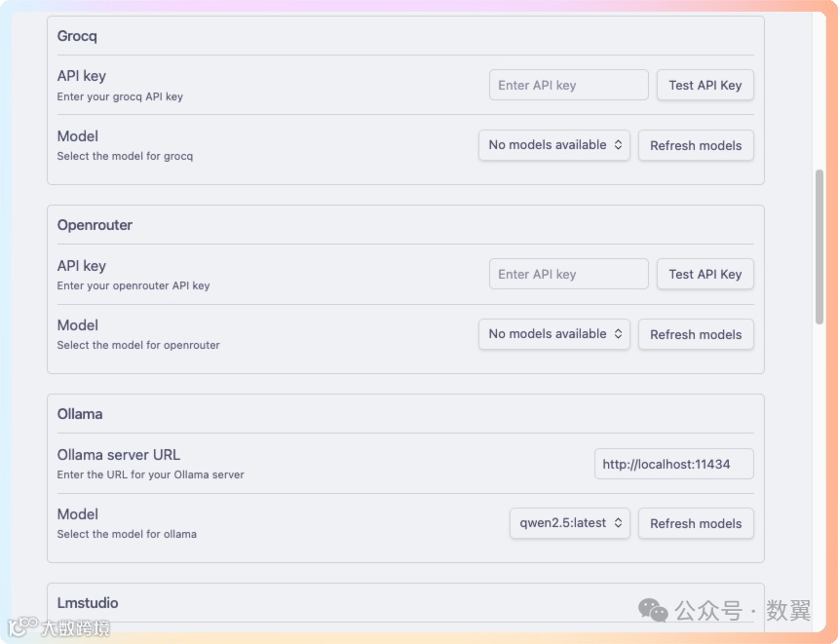Click the Openrouter section heading
This screenshot has width=838, height=644.
(x=95, y=225)
